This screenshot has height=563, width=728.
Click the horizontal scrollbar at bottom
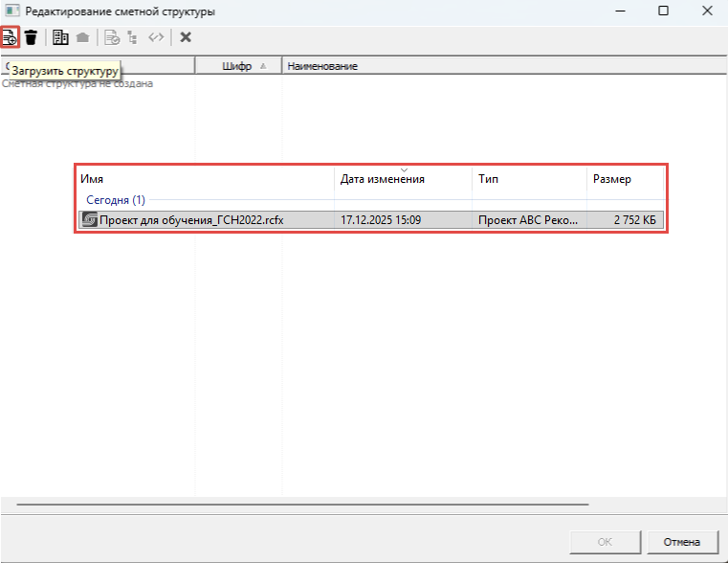tap(302, 504)
